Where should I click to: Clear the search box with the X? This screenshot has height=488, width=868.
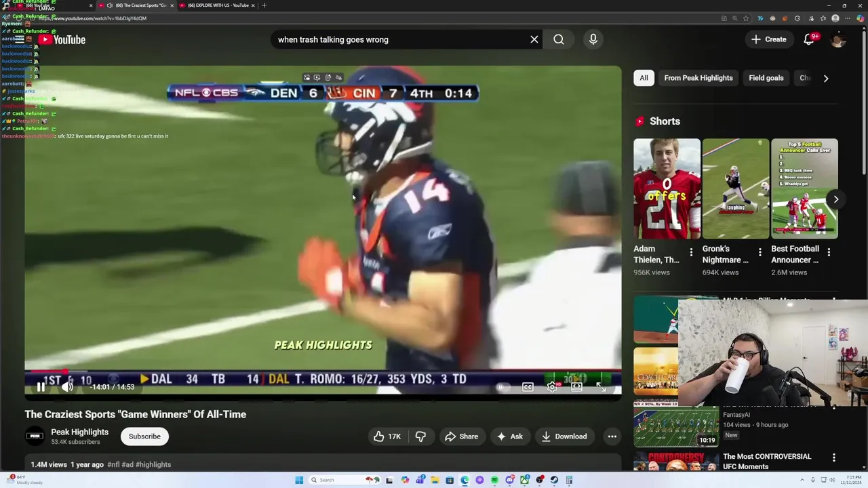tap(534, 39)
